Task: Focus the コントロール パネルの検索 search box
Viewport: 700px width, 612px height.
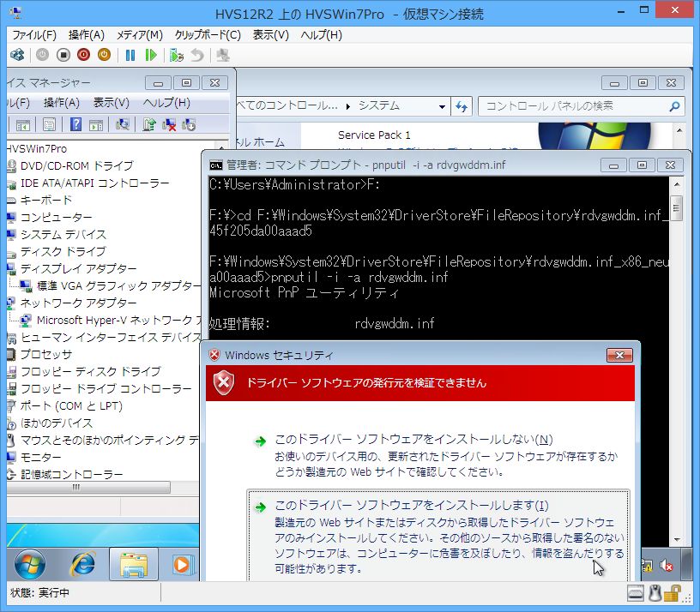Action: [581, 106]
